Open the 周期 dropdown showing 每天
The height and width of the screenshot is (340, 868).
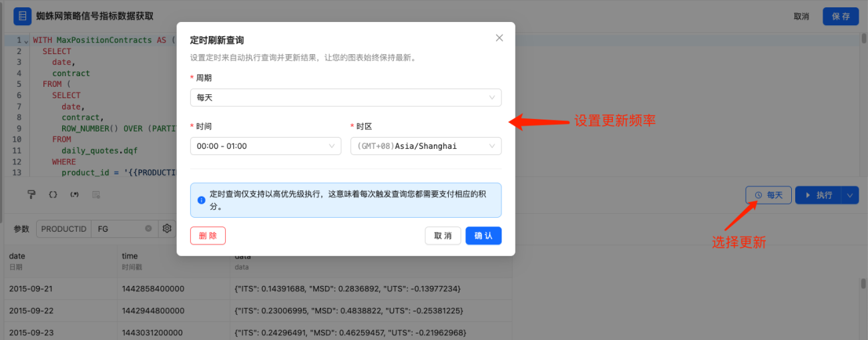point(346,98)
